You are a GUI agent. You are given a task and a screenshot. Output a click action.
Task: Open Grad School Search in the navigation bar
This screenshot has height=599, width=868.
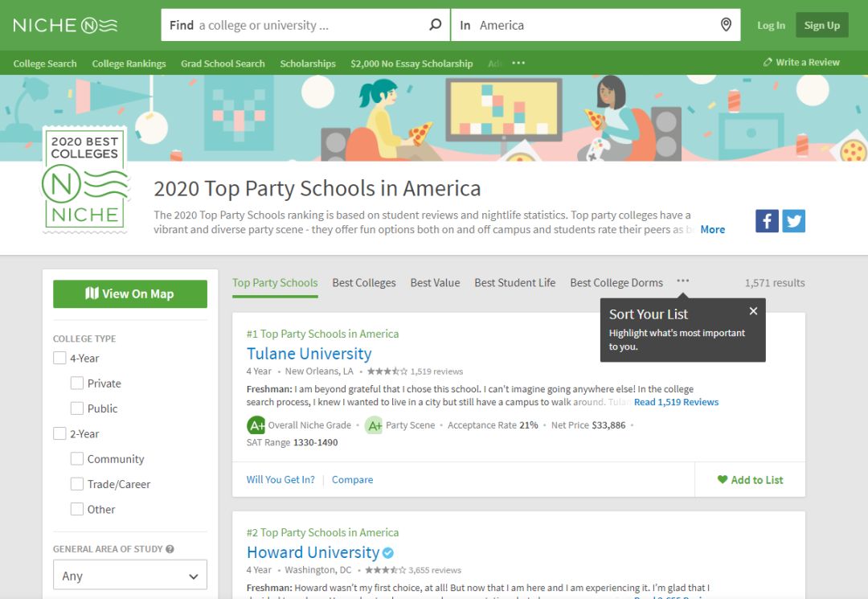pos(223,64)
